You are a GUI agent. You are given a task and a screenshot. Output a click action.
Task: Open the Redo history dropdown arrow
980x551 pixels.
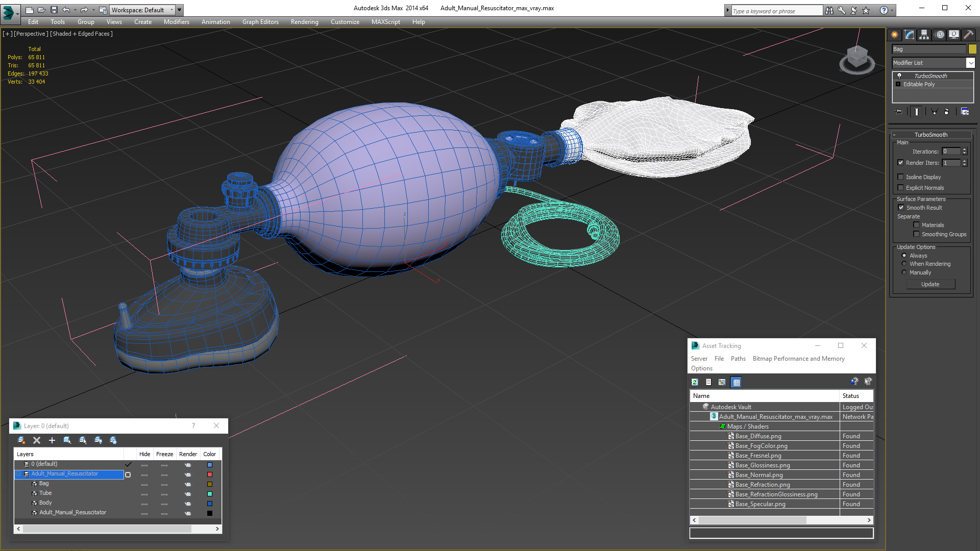click(93, 10)
